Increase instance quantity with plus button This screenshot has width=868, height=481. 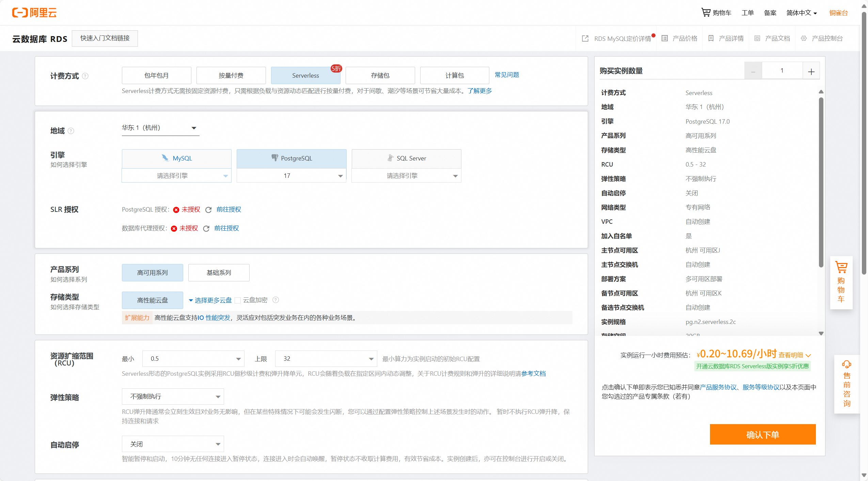[811, 71]
